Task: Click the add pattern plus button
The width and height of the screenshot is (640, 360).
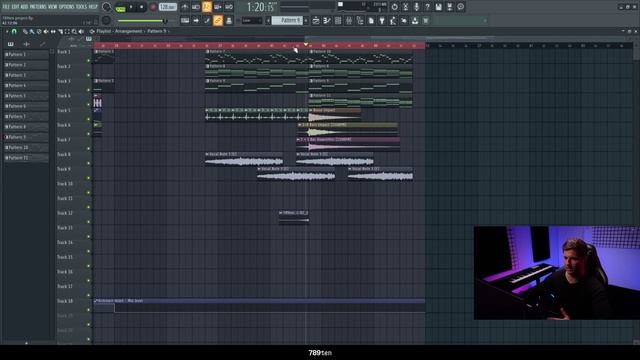Action: coord(306,20)
